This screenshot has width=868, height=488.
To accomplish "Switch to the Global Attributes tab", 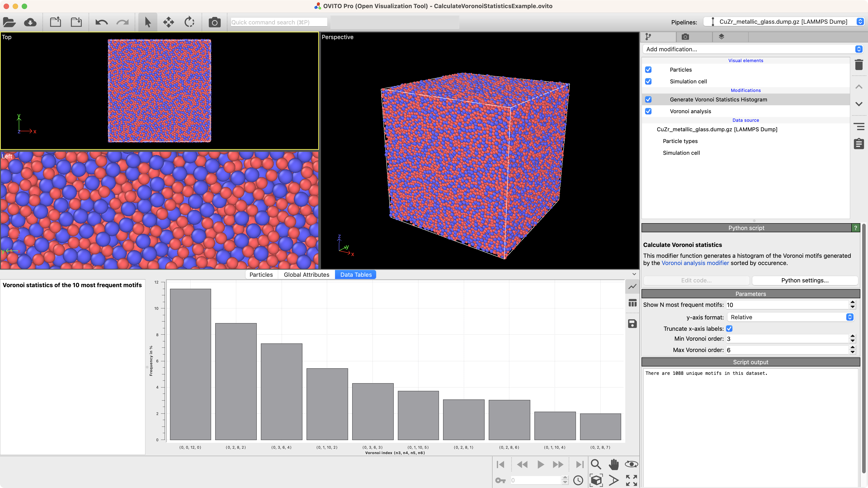I will point(306,275).
